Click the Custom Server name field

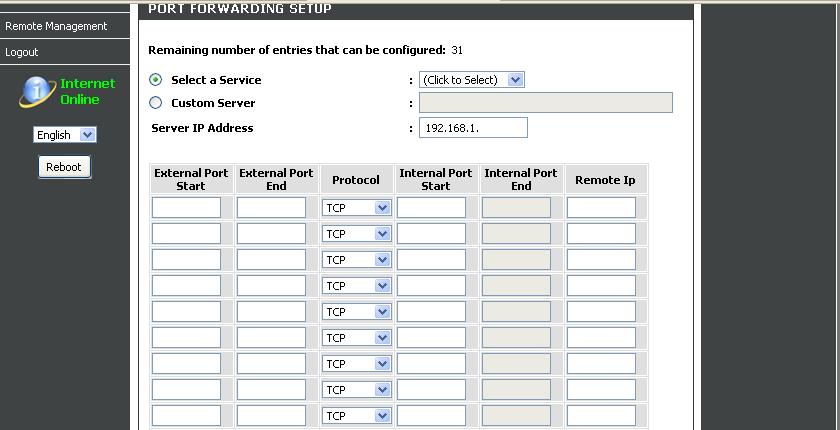pyautogui.click(x=545, y=103)
